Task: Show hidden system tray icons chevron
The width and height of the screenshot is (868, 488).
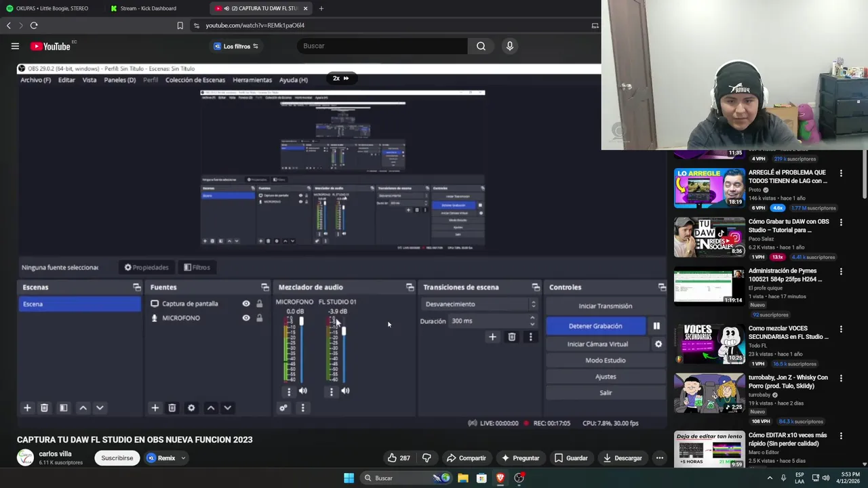Action: coord(770,478)
